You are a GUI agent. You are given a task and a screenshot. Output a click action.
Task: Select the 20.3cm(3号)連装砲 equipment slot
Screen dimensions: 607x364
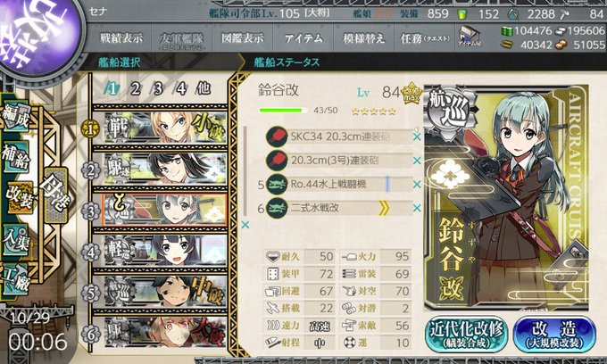pos(339,161)
